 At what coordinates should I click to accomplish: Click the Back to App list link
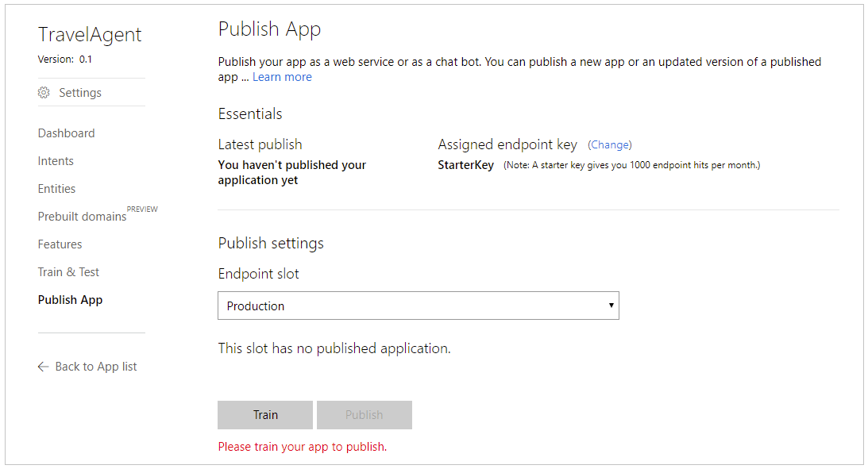(96, 367)
